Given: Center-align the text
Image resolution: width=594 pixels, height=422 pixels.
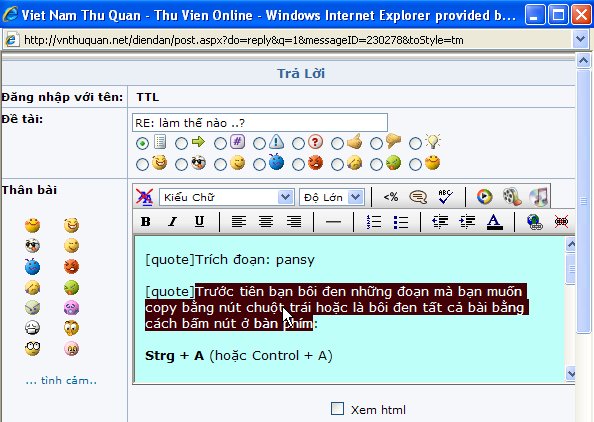Looking at the screenshot, I should click(x=266, y=221).
